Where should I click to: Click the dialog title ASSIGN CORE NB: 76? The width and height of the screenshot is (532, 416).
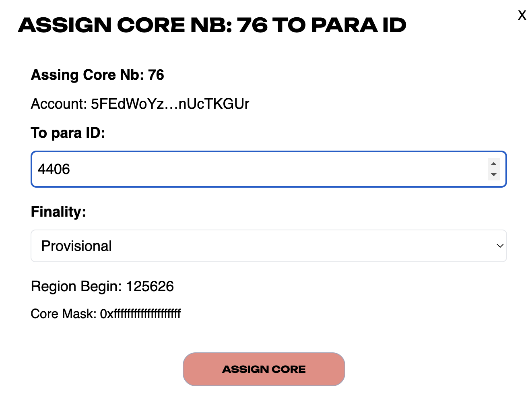pyautogui.click(x=212, y=25)
